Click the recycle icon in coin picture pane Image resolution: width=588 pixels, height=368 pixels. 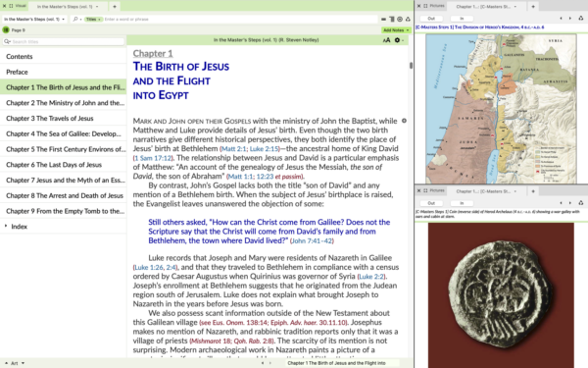tap(580, 203)
